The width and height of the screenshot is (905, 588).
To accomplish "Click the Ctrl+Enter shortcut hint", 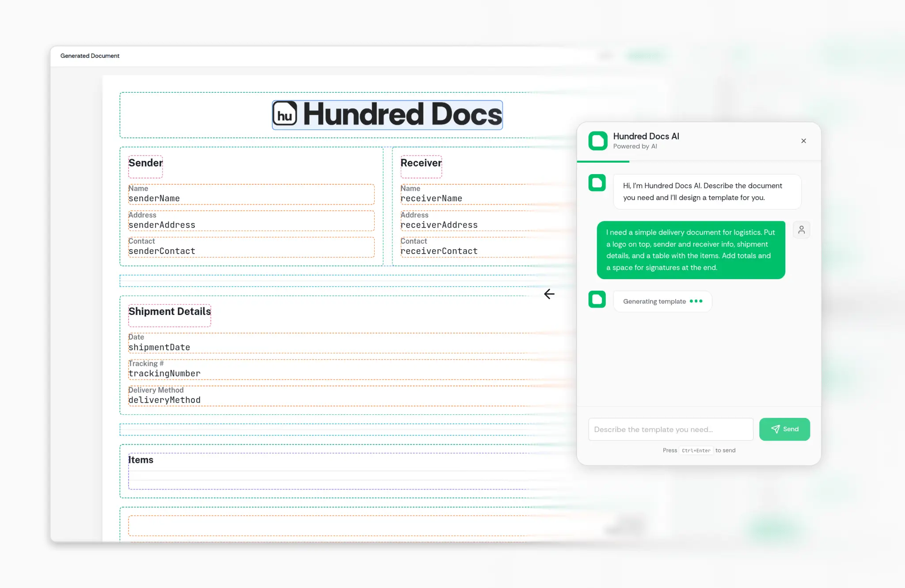I will [x=696, y=451].
